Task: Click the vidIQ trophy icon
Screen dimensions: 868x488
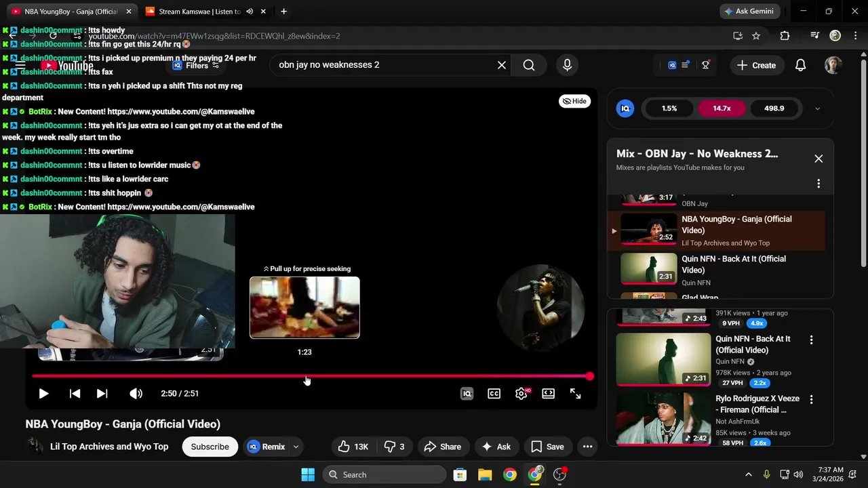Action: [x=706, y=65]
